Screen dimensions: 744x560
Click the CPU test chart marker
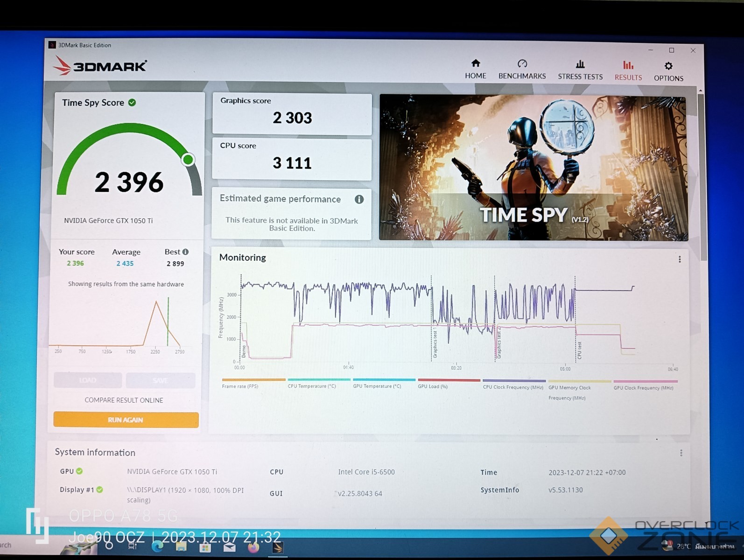pyautogui.click(x=579, y=350)
